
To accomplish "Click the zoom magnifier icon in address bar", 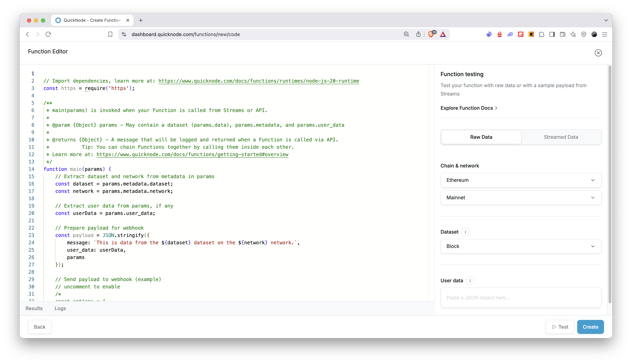I will coord(406,34).
